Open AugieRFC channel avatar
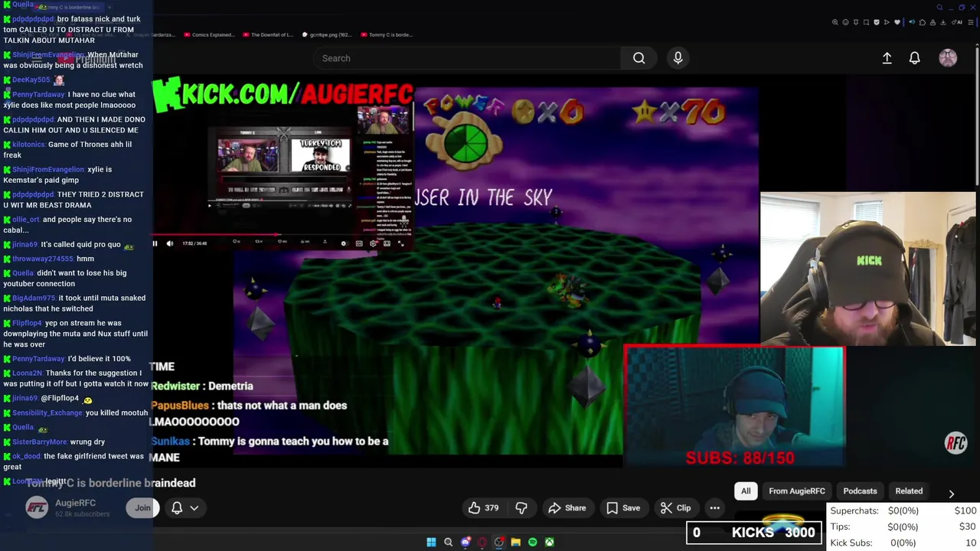This screenshot has width=980, height=551. 37,507
